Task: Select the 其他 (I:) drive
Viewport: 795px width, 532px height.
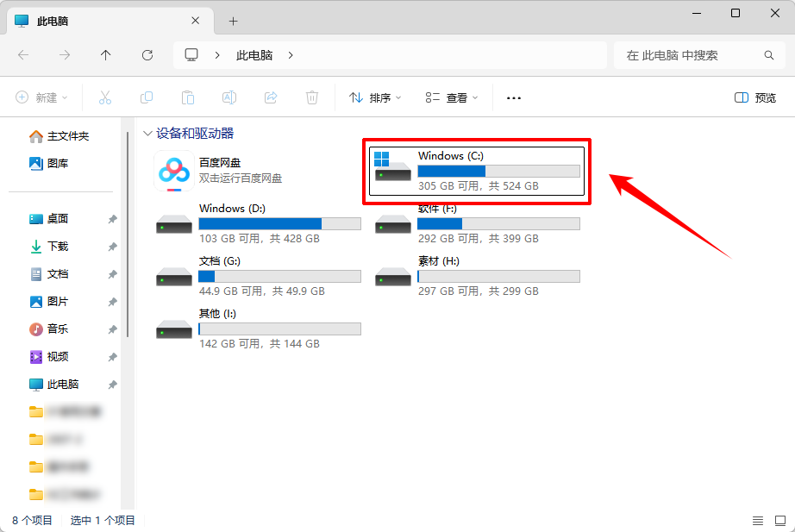Action: (x=259, y=329)
